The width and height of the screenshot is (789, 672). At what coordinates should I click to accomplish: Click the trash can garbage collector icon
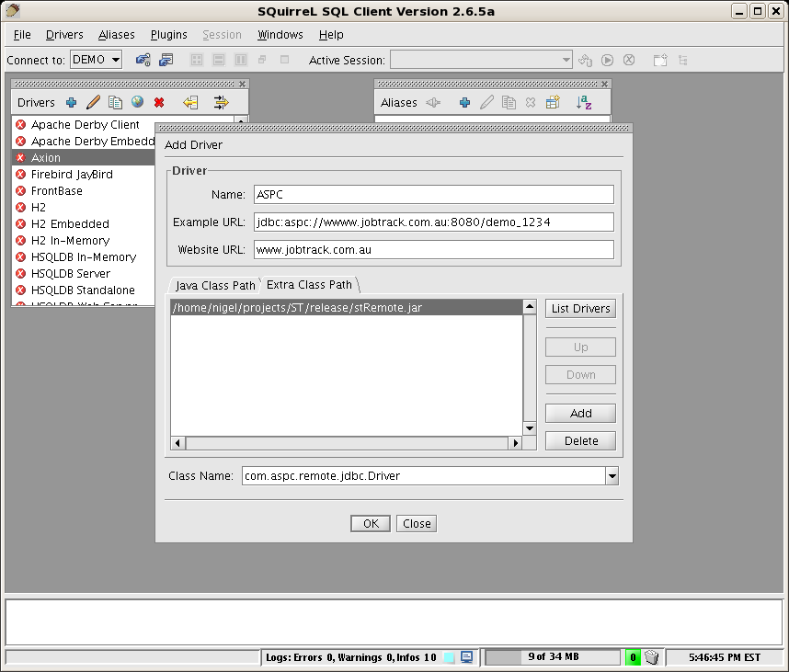(651, 657)
